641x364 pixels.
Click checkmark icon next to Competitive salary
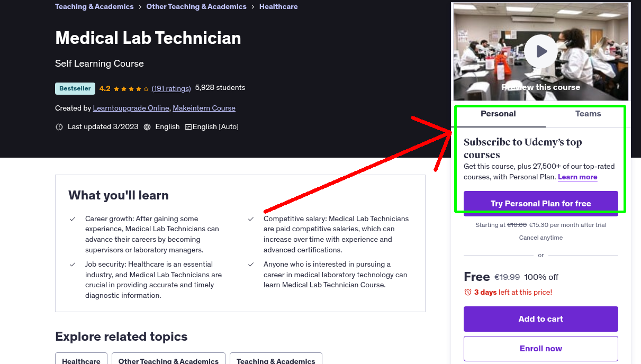251,219
